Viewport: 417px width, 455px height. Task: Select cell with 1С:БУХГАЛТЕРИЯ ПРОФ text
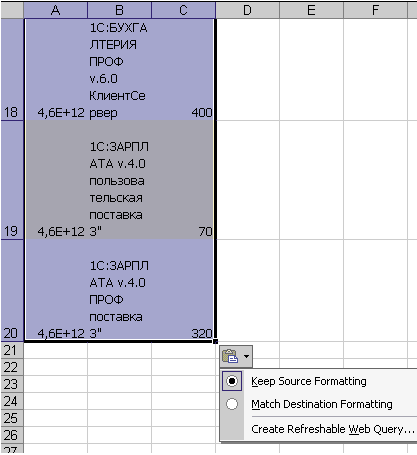click(x=119, y=69)
